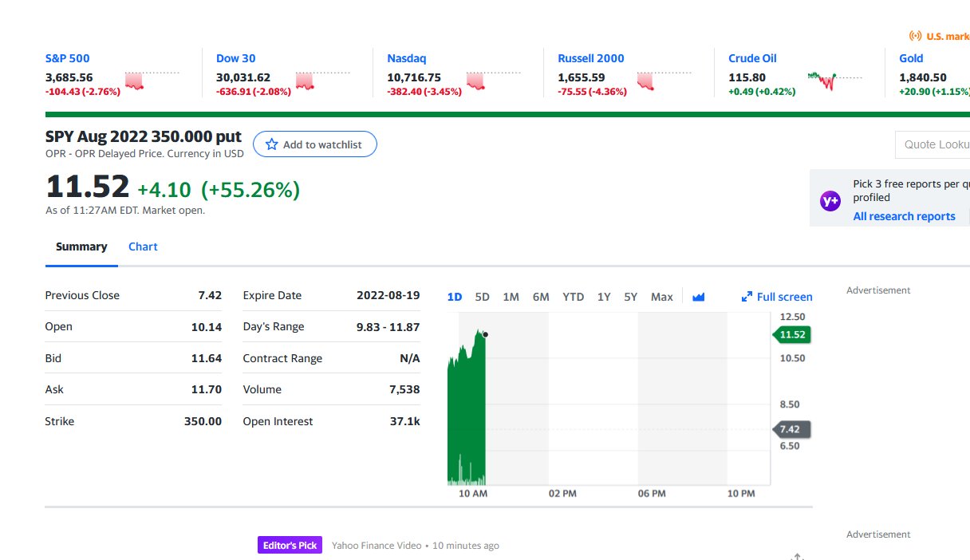
Task: Click the Editor's Pick badge
Action: tap(290, 545)
